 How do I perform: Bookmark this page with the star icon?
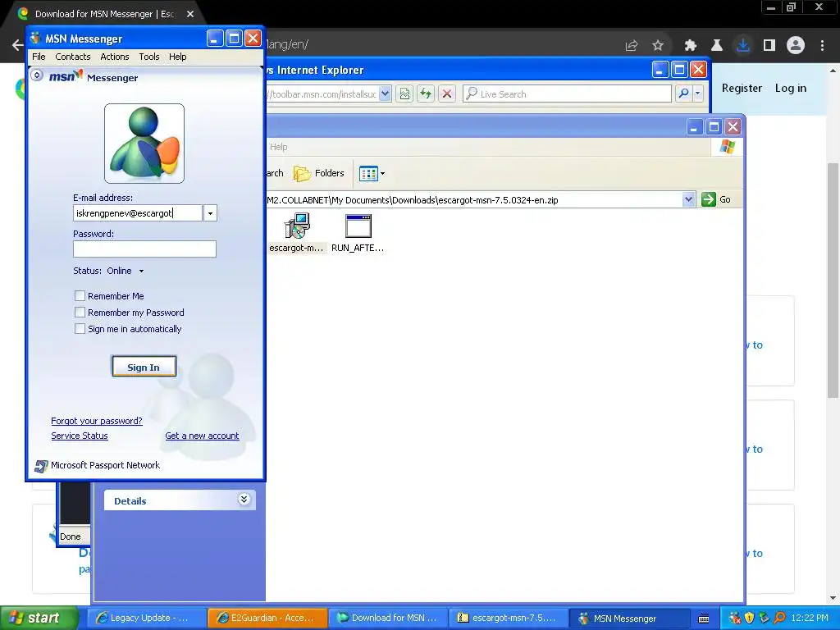point(658,46)
